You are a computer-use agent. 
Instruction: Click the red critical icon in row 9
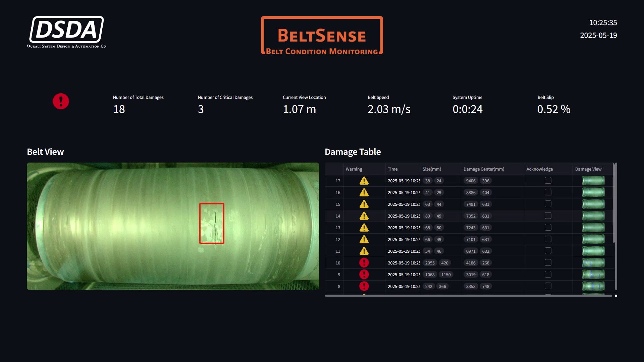point(364,275)
